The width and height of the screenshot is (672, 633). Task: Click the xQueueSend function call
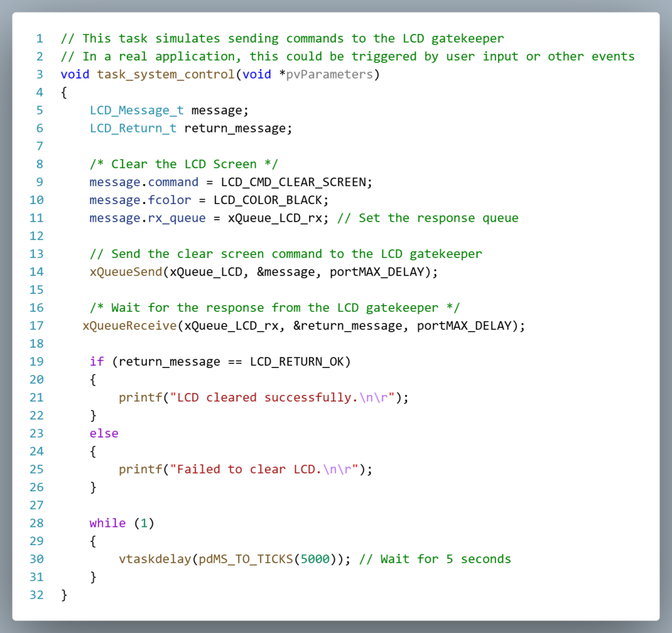[126, 272]
